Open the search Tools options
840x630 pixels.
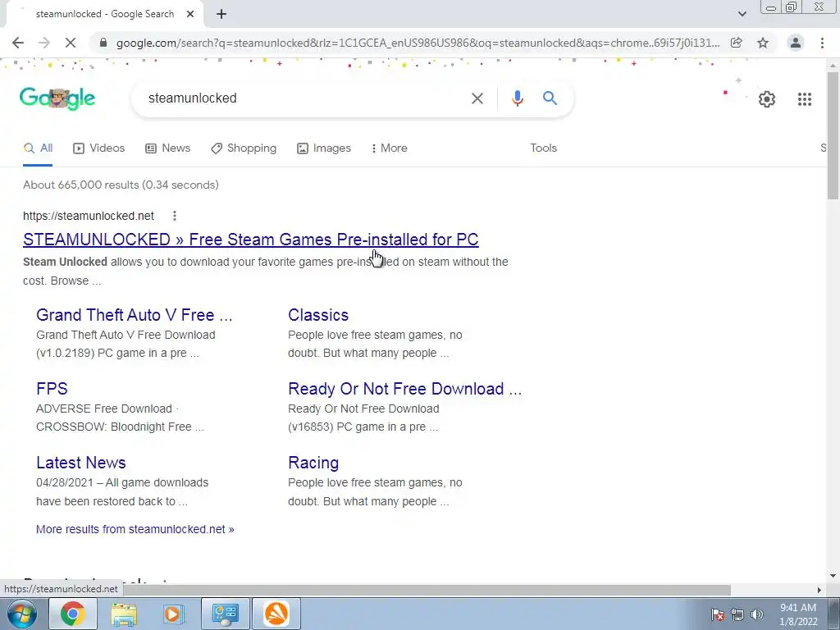pos(543,148)
